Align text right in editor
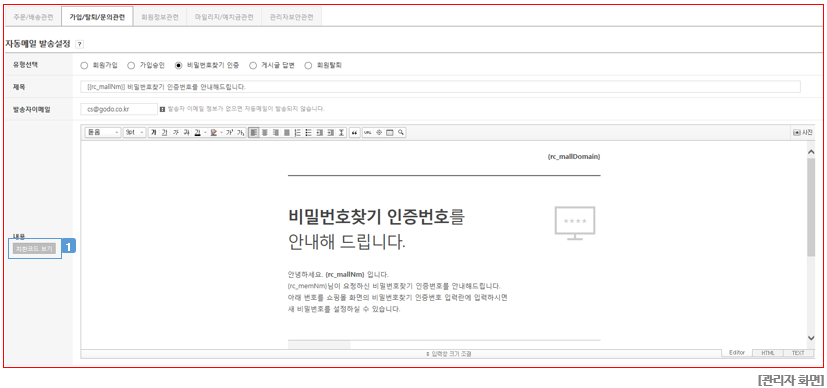Viewport: 827px width, 388px height. coord(276,133)
